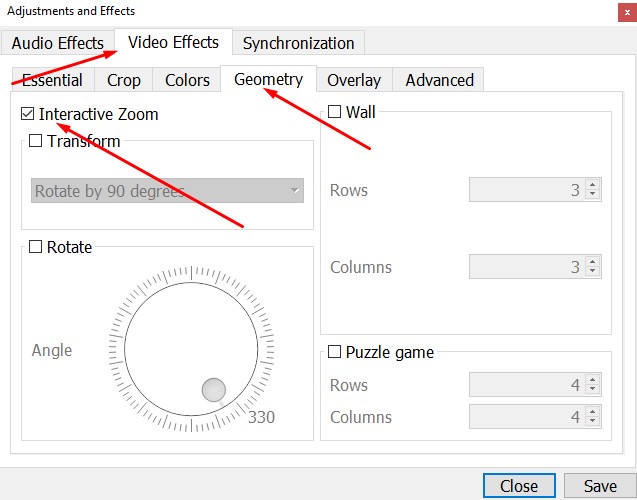Screen dimensions: 637x500
Task: Open the Synchronization tab
Action: pos(298,43)
